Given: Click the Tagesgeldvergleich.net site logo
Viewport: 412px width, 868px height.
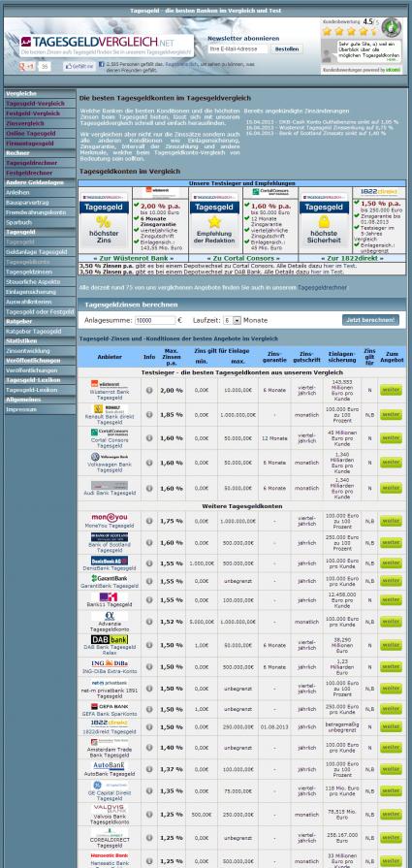Looking at the screenshot, I should tap(107, 45).
